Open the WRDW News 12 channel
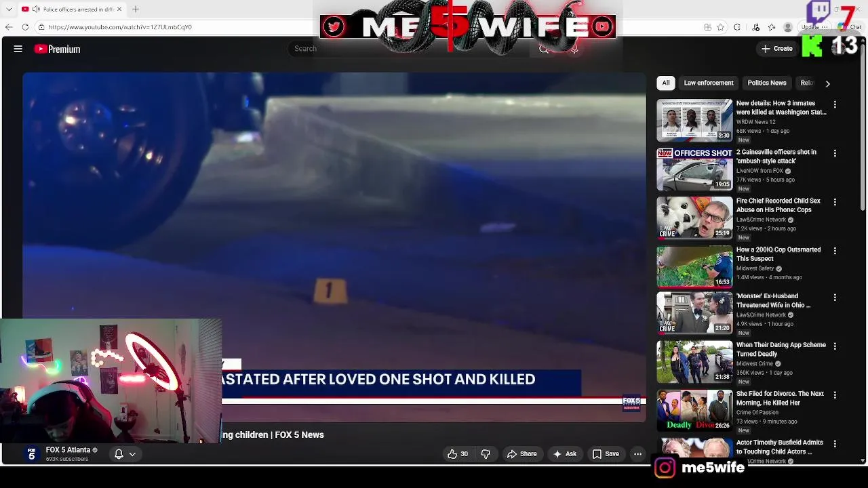868x488 pixels. pyautogui.click(x=755, y=122)
